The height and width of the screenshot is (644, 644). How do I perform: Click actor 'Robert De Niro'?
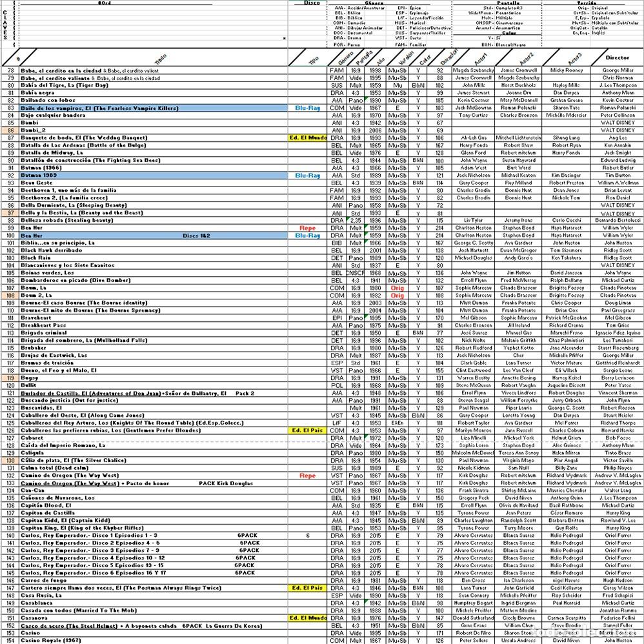pos(474,633)
